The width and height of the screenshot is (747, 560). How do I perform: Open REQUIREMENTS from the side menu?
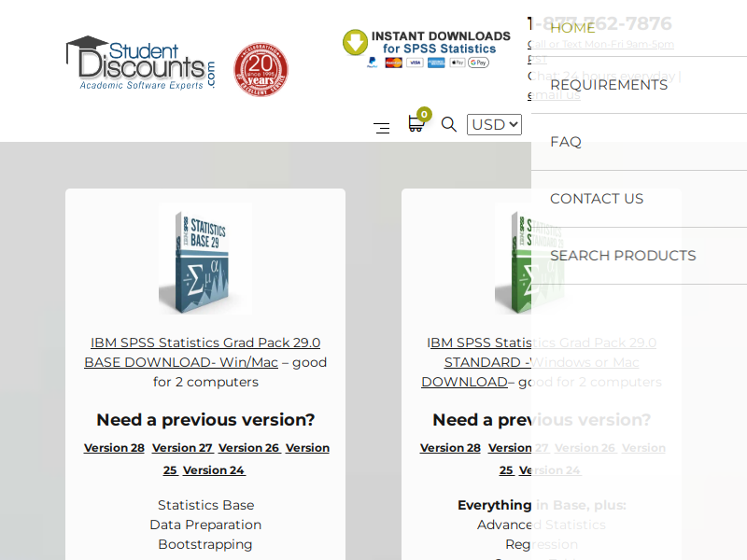point(609,85)
